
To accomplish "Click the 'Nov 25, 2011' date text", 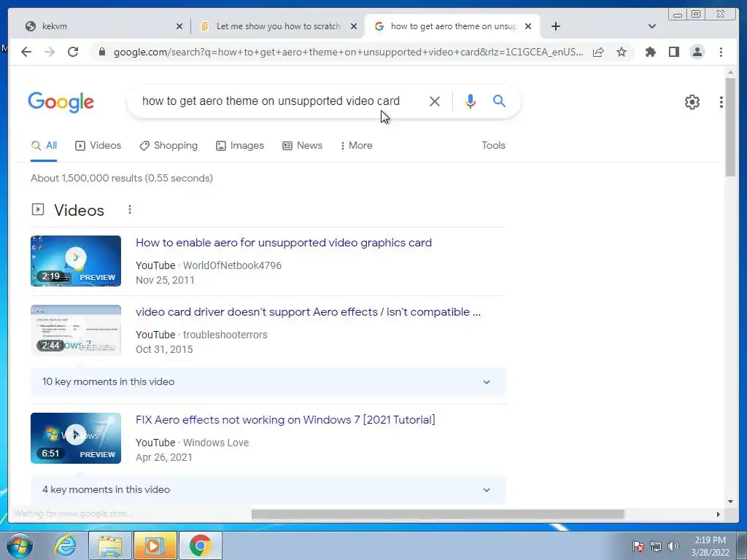I will [x=165, y=280].
